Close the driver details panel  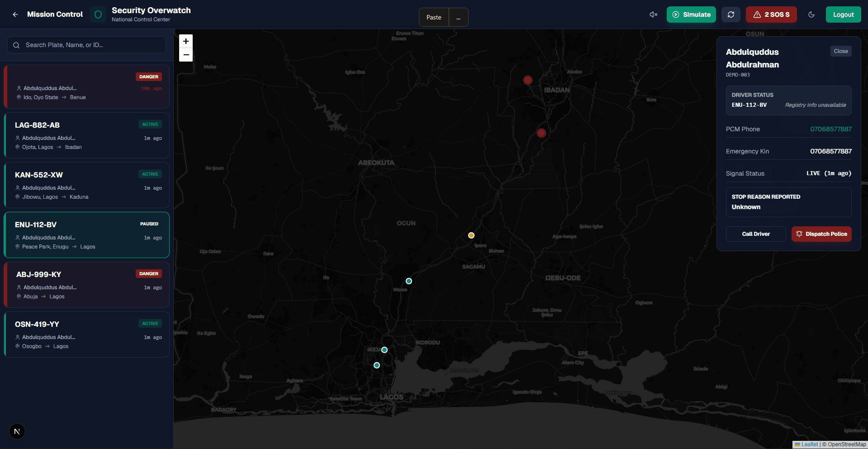click(841, 51)
